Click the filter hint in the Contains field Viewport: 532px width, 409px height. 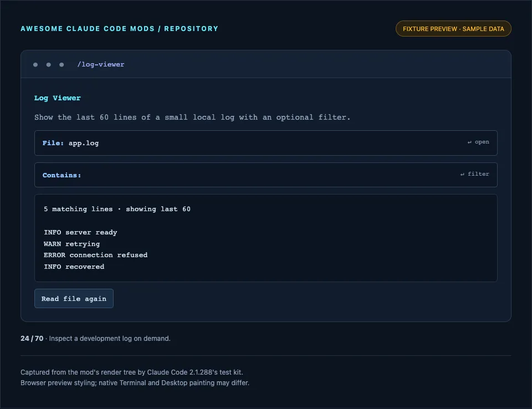pyautogui.click(x=474, y=174)
